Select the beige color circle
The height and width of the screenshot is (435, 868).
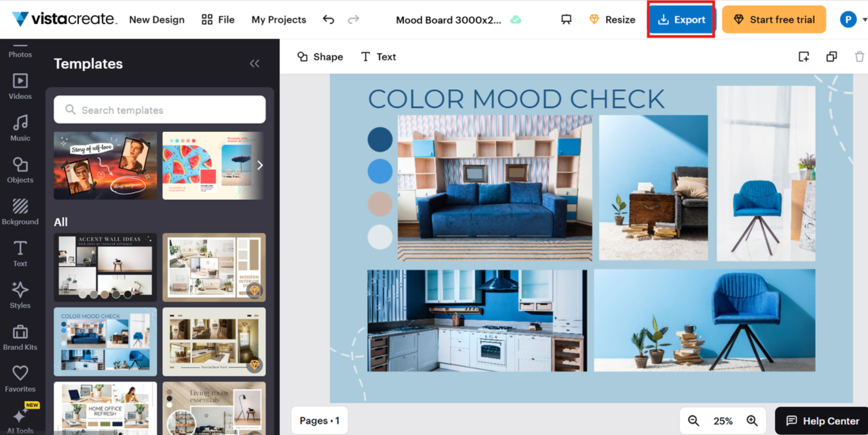tap(380, 204)
